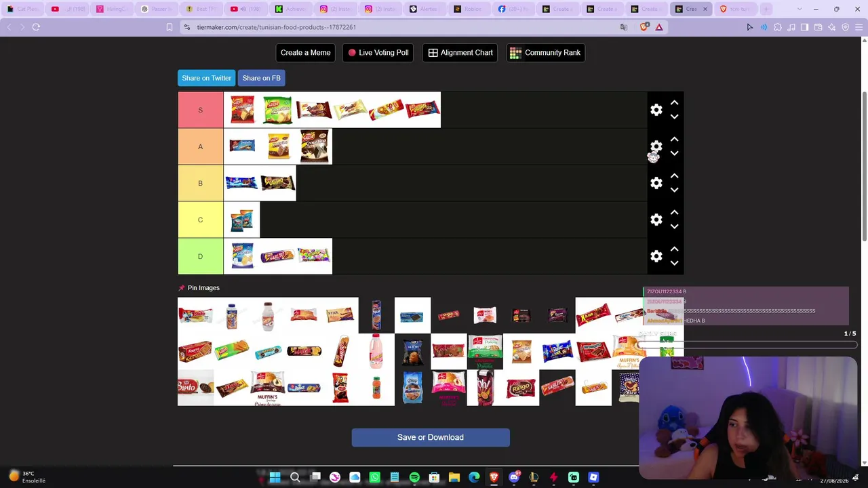Open settings gear for the B tier row
Image resolution: width=868 pixels, height=488 pixels.
[656, 183]
